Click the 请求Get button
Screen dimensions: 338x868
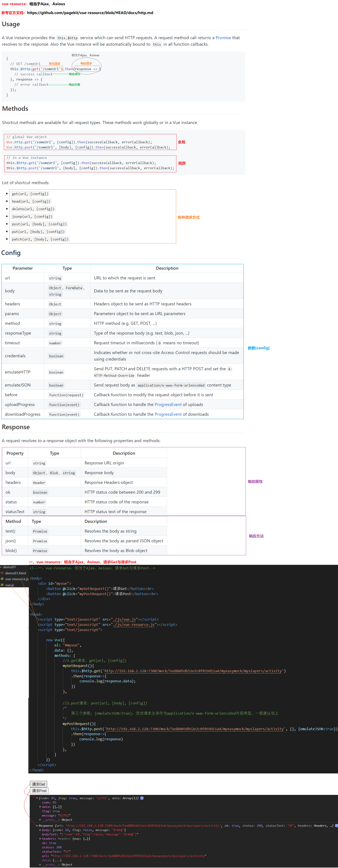click(38, 784)
